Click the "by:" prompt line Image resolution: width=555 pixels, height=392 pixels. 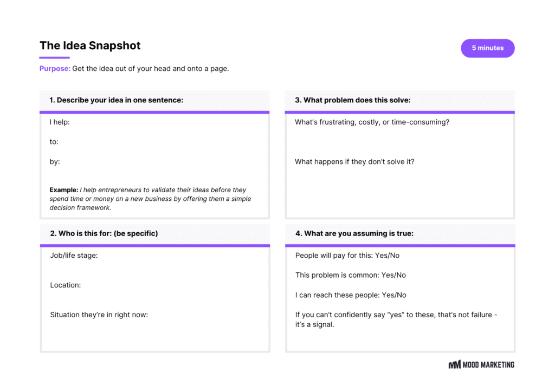[55, 162]
